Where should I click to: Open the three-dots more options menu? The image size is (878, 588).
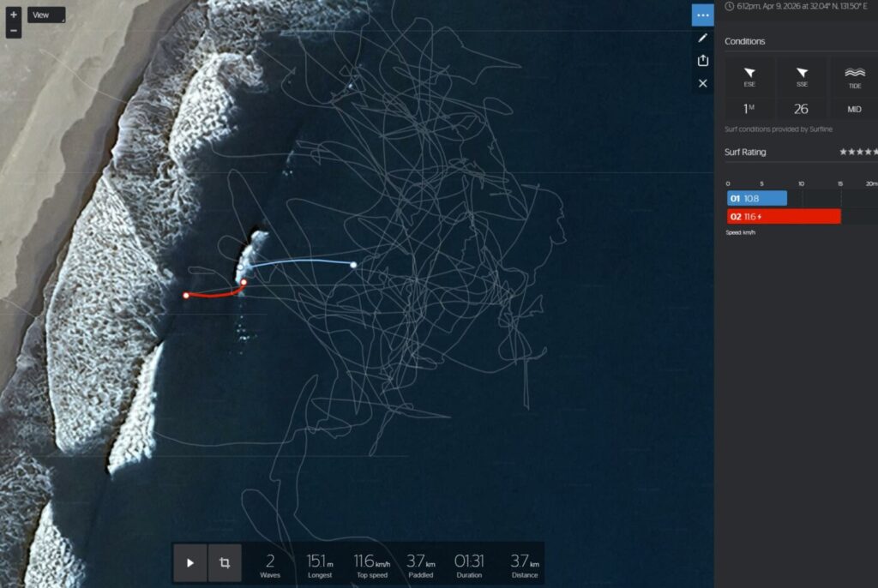tap(703, 15)
